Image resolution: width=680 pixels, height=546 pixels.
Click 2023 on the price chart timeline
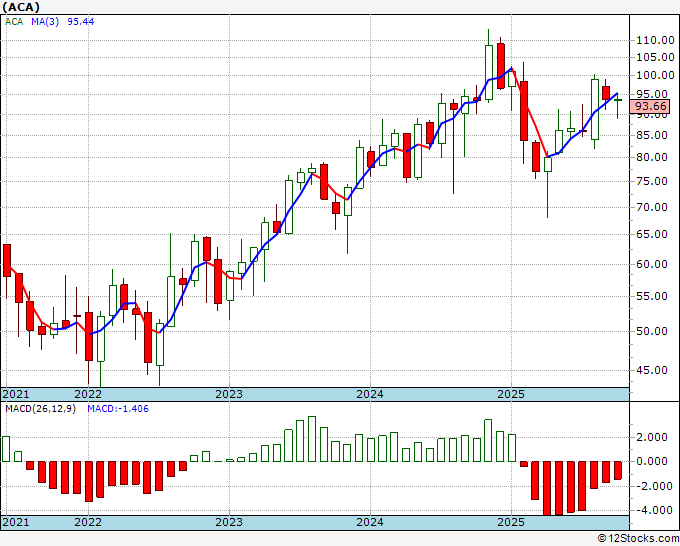229,394
